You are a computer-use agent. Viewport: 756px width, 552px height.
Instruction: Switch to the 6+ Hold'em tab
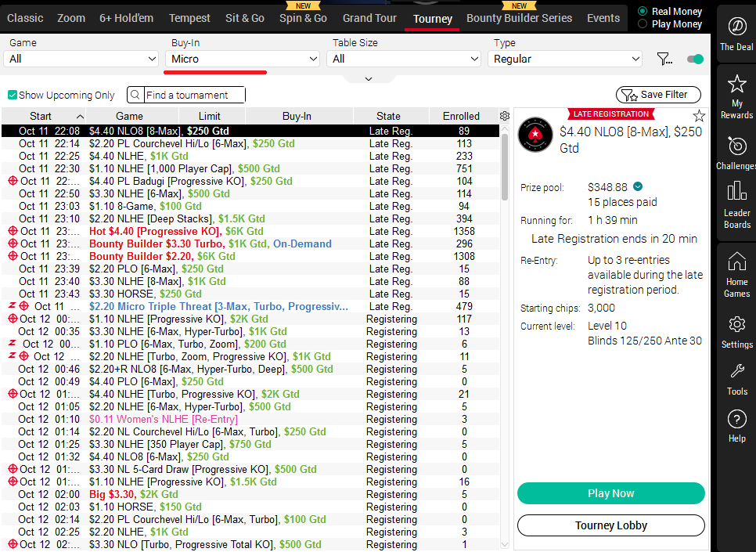(x=126, y=18)
